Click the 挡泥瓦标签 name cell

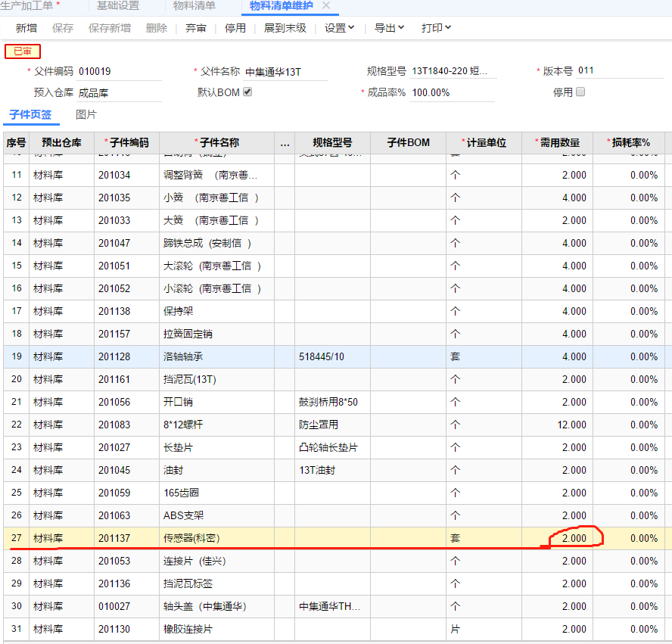pos(217,584)
